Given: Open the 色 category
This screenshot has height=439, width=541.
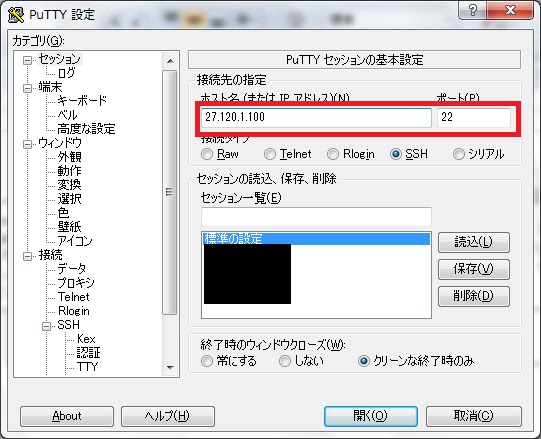Looking at the screenshot, I should point(63,213).
